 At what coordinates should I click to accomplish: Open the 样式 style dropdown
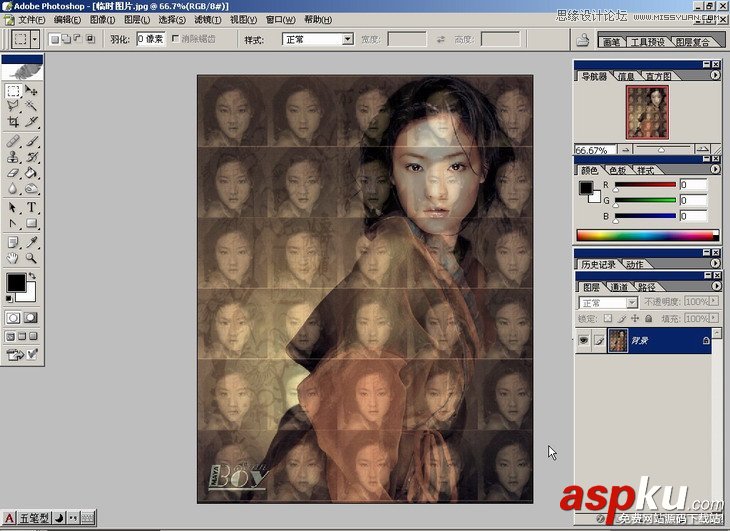[318, 40]
